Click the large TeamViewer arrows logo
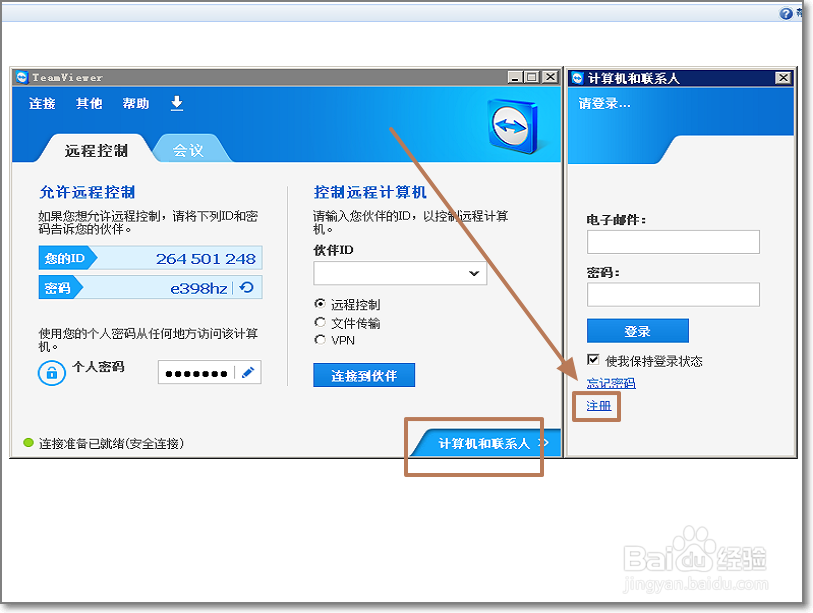This screenshot has width=813, height=613. pos(510,125)
